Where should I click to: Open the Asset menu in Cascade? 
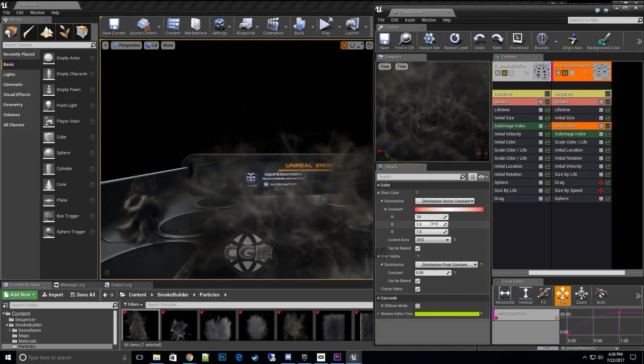(410, 20)
